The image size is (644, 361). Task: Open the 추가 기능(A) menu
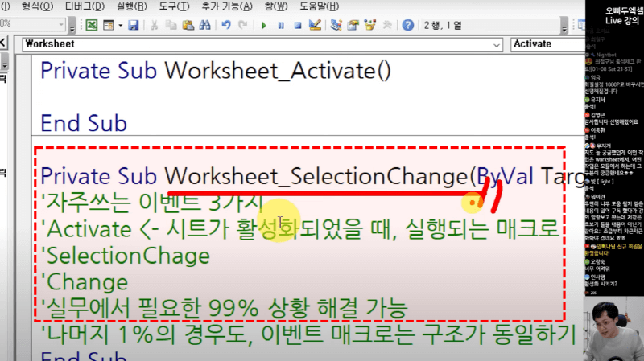[227, 6]
